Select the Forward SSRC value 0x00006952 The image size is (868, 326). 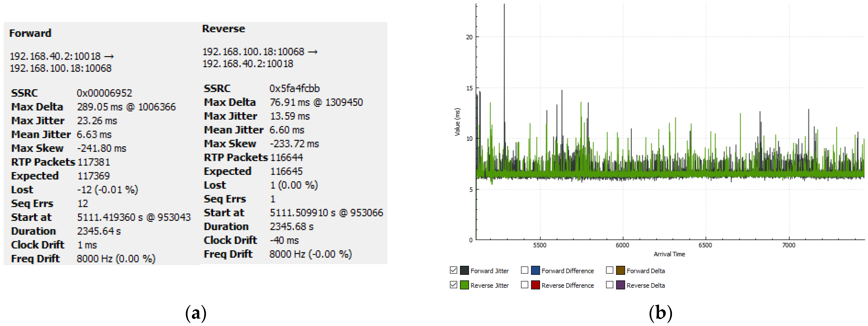click(x=104, y=93)
